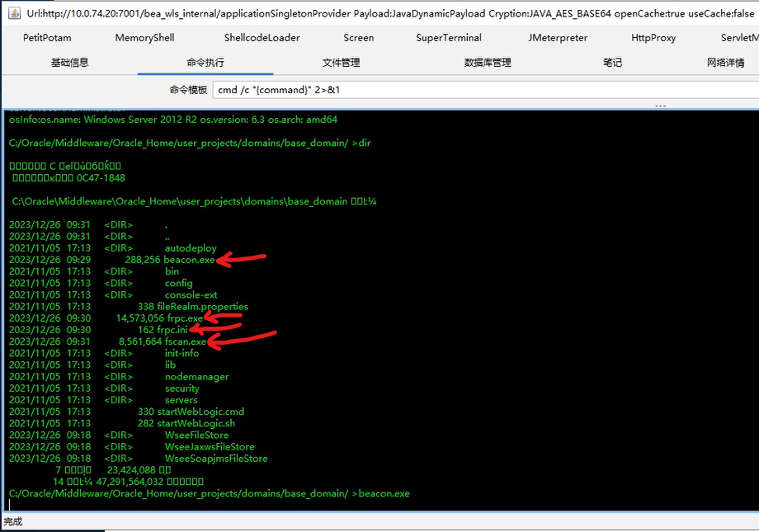Click the frpc.ini entry in the output
759x532 pixels.
(x=172, y=330)
